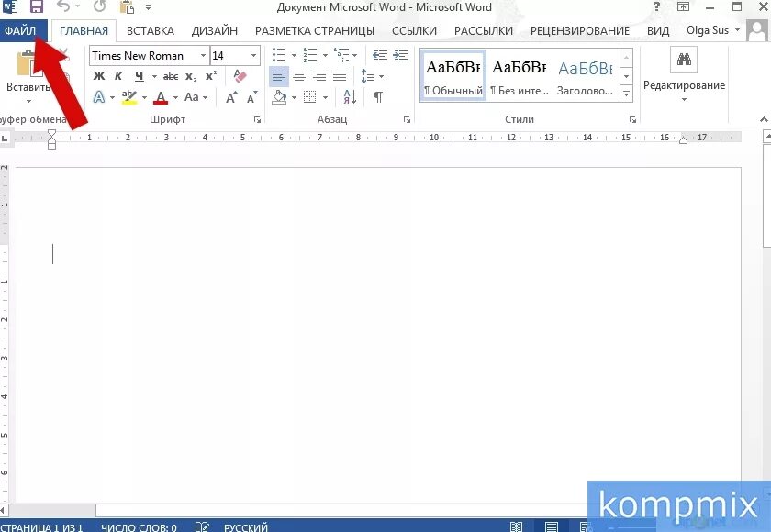Select the РАЗМЕТКА СТРАНИЦЫ tab

pyautogui.click(x=315, y=31)
